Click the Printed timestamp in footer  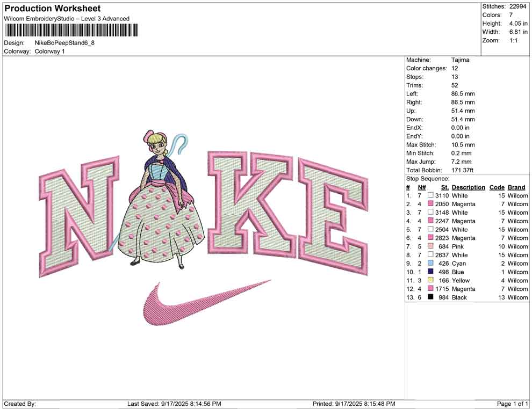click(354, 404)
